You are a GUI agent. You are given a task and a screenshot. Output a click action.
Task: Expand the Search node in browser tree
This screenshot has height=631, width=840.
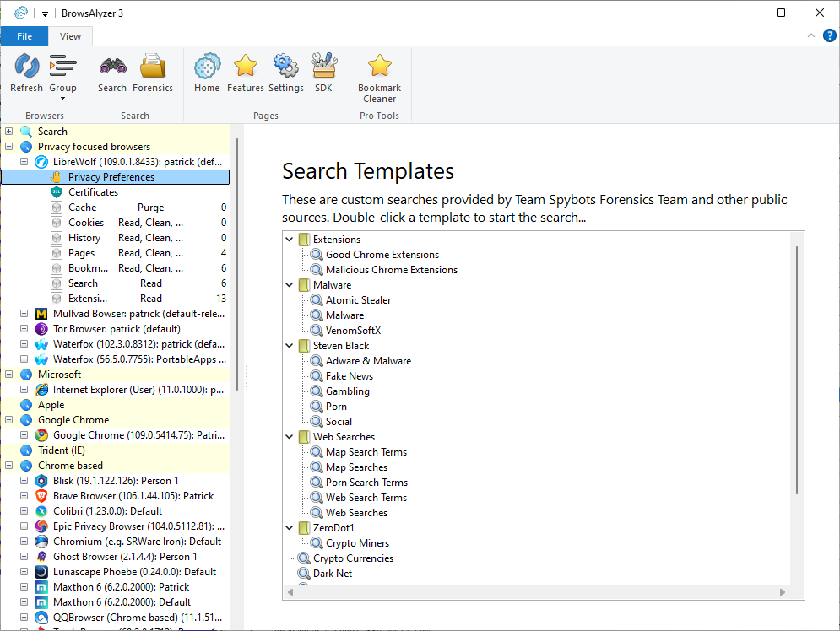pyautogui.click(x=9, y=131)
